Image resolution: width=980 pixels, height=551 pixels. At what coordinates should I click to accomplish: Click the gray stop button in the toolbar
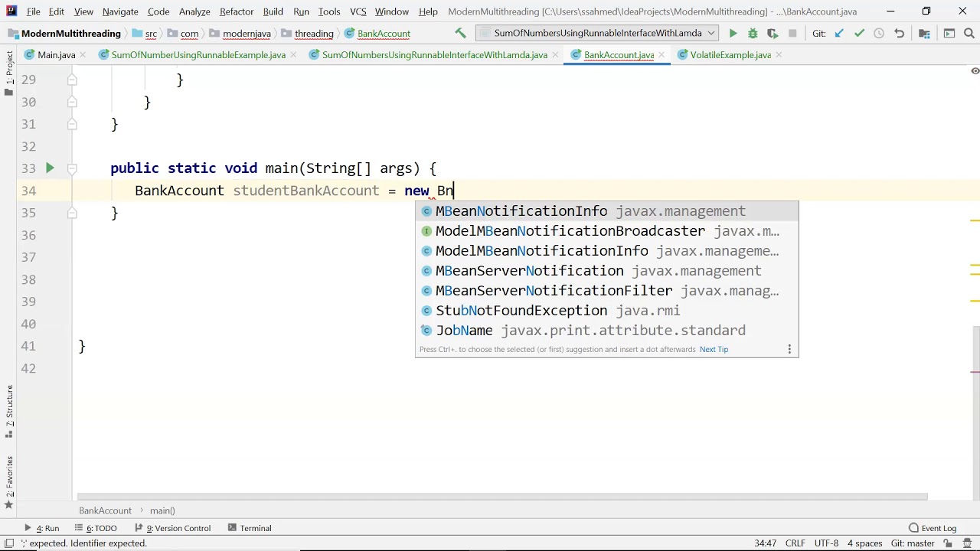point(792,34)
